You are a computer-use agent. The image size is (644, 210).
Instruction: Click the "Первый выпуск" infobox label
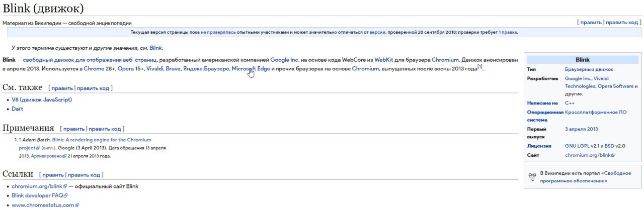pyautogui.click(x=537, y=133)
